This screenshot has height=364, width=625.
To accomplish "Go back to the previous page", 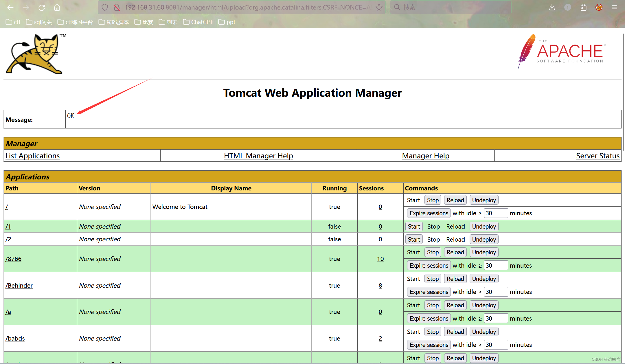I will (x=10, y=7).
